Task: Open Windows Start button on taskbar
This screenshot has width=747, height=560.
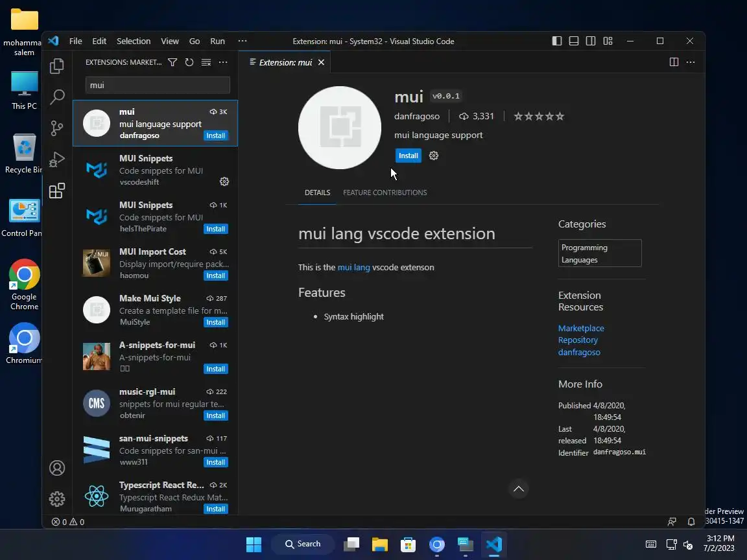Action: [x=254, y=544]
